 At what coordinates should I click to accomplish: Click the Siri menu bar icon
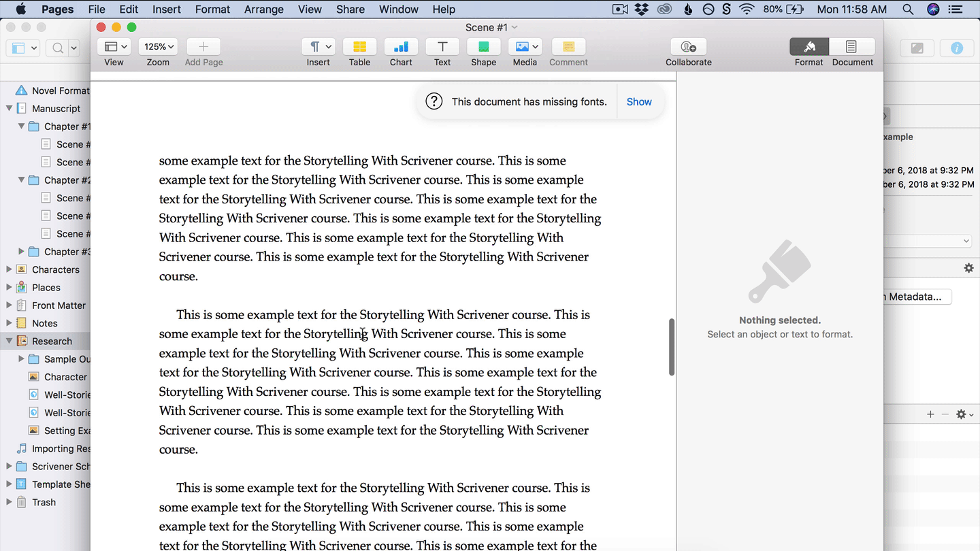click(x=934, y=10)
